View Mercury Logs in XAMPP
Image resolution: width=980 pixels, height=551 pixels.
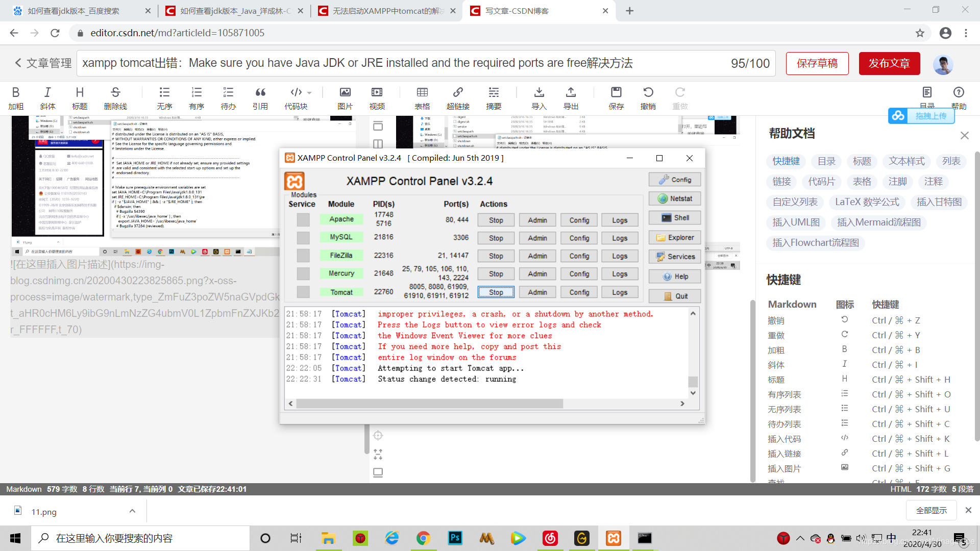(620, 274)
